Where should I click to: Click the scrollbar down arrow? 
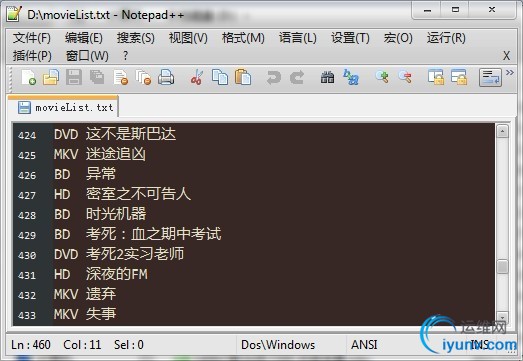click(x=502, y=316)
